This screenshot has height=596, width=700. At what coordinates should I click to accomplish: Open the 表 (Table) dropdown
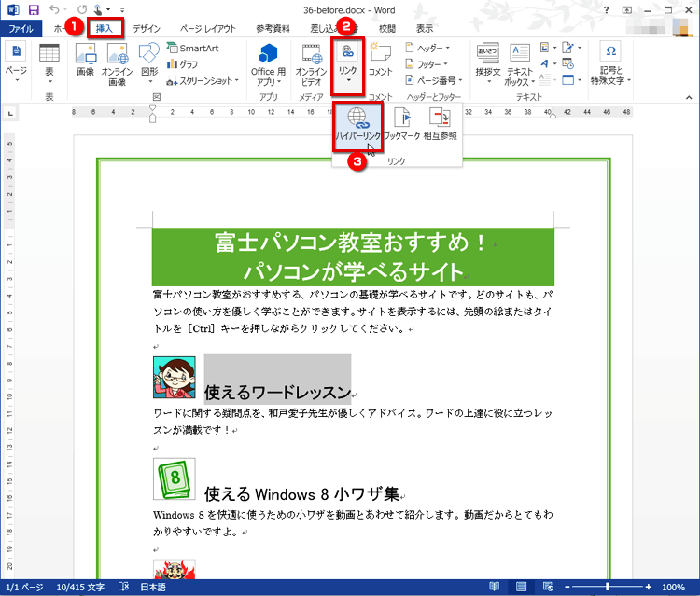point(49,62)
